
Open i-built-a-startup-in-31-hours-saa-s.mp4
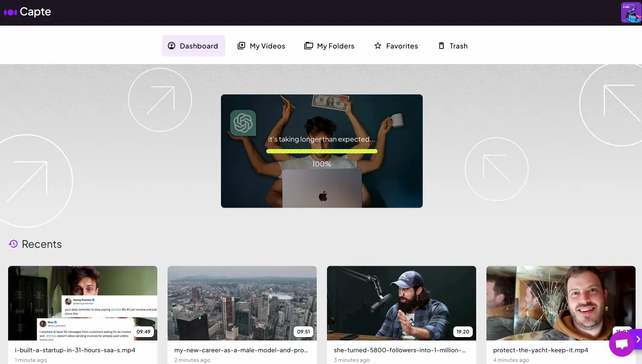(x=82, y=303)
